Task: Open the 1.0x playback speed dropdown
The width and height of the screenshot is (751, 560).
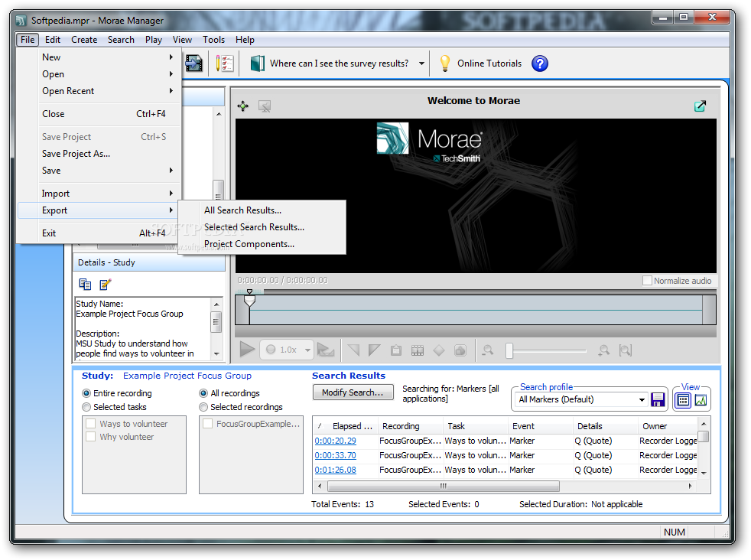Action: [x=307, y=350]
